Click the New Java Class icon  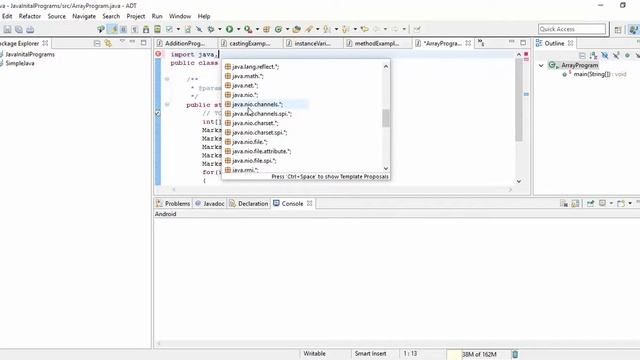point(278,29)
